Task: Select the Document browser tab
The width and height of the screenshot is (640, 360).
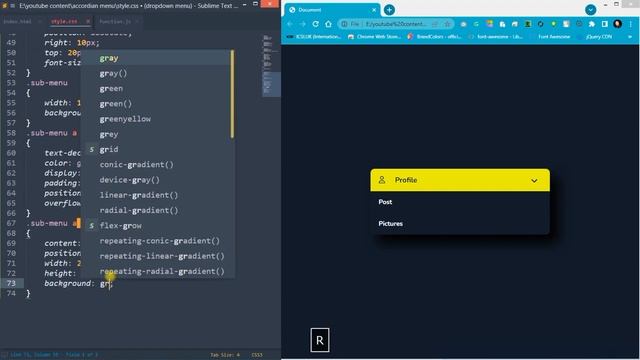Action: (x=332, y=10)
